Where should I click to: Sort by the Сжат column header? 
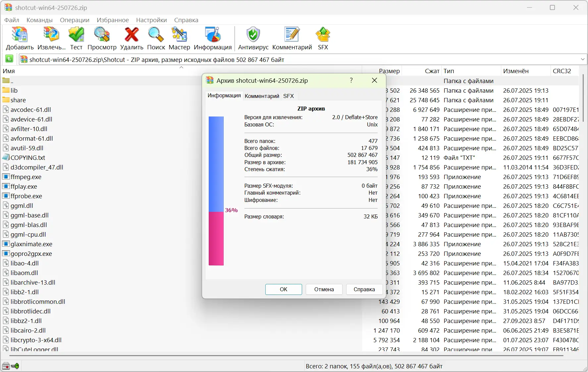422,71
